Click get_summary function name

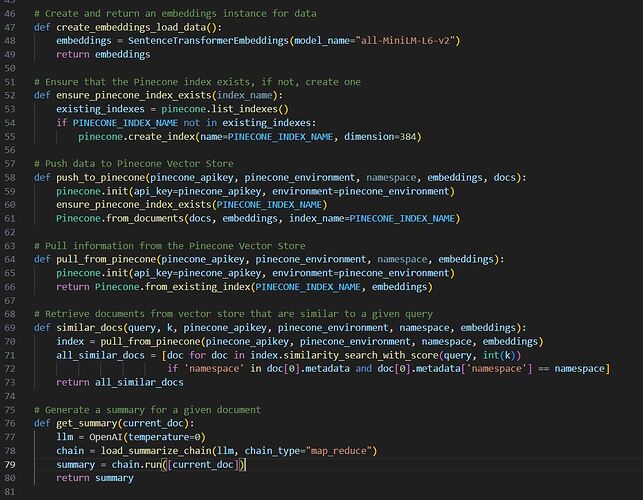tap(87, 423)
